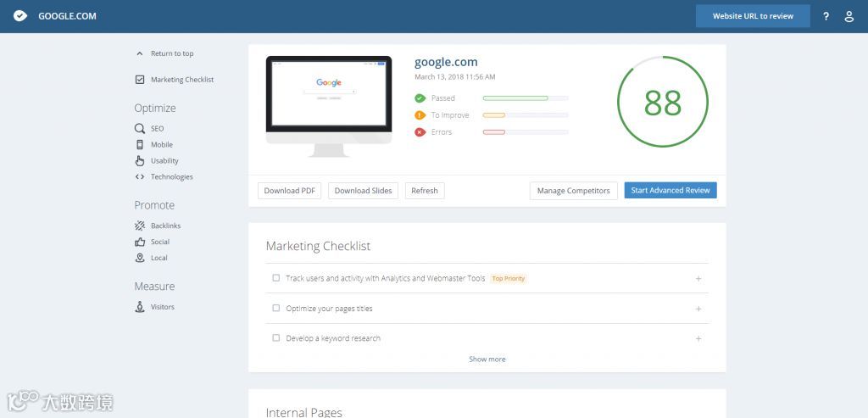Click GOOGLE.COM text in header
This screenshot has width=868, height=418.
(67, 16)
